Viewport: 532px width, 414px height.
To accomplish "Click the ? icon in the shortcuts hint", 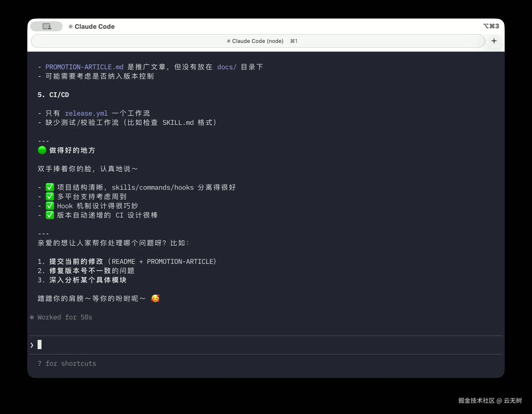I will click(x=40, y=363).
